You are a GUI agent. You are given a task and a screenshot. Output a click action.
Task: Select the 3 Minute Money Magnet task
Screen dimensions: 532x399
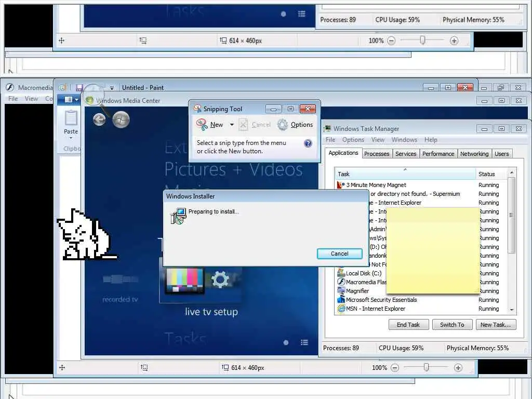pyautogui.click(x=422, y=185)
